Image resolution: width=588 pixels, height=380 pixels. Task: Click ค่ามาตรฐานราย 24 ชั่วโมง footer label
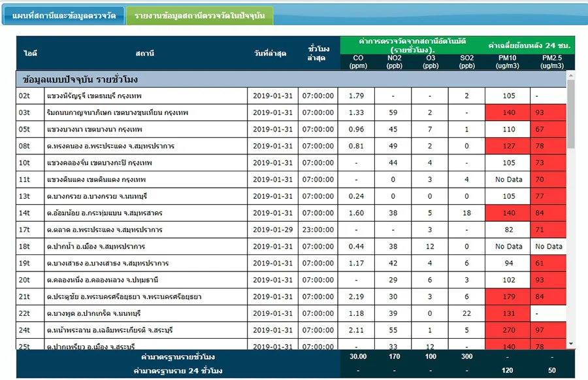pos(178,371)
